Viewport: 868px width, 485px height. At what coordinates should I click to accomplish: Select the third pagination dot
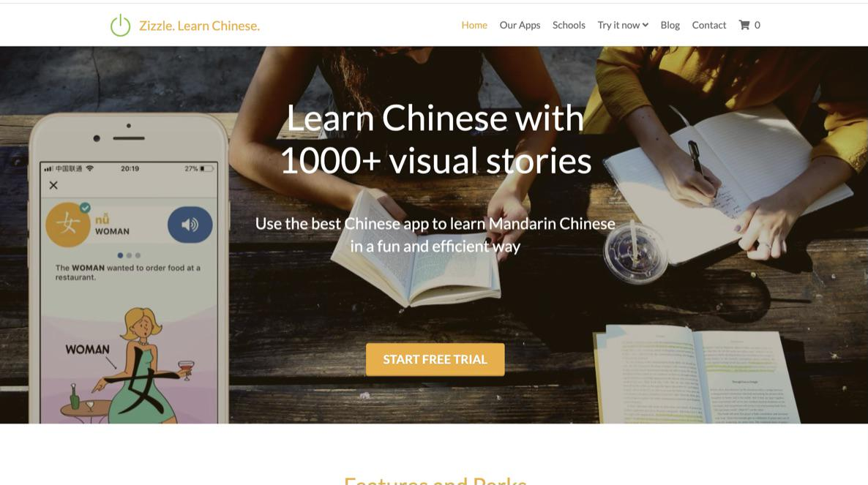138,255
